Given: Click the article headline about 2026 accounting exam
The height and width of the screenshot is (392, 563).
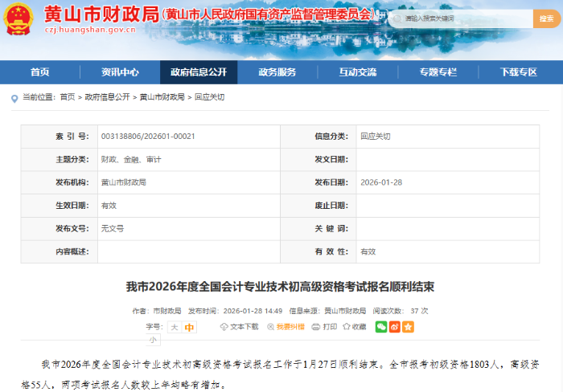Looking at the screenshot, I should pyautogui.click(x=280, y=287).
